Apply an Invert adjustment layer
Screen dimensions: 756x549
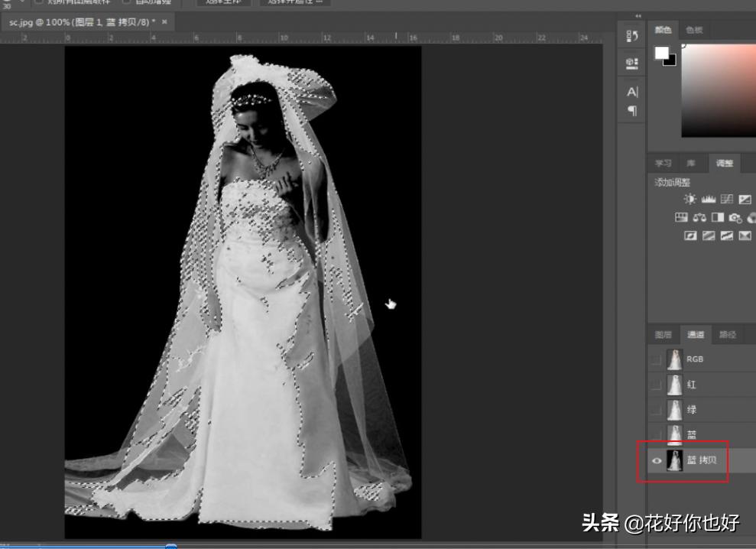pos(692,236)
